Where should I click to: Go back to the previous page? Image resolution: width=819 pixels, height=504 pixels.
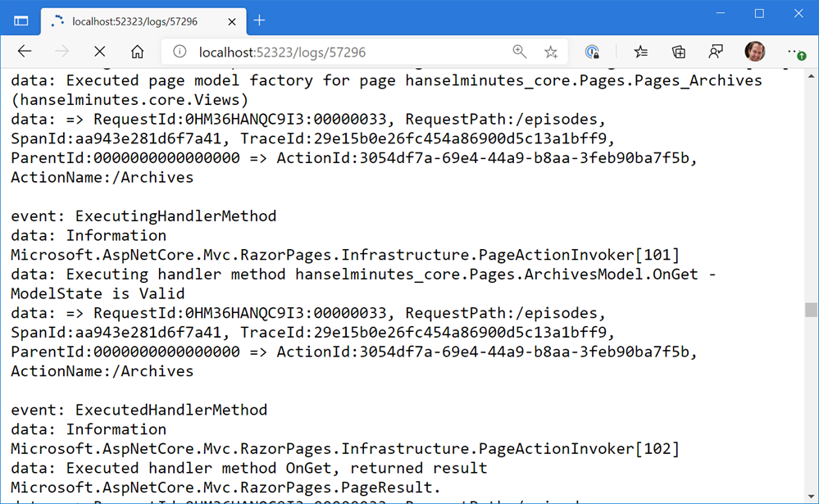(25, 51)
